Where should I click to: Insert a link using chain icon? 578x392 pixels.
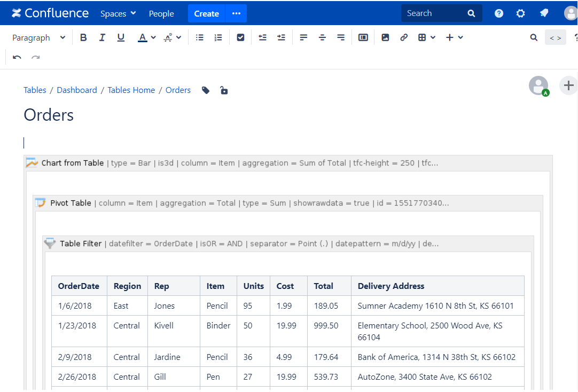coord(404,37)
